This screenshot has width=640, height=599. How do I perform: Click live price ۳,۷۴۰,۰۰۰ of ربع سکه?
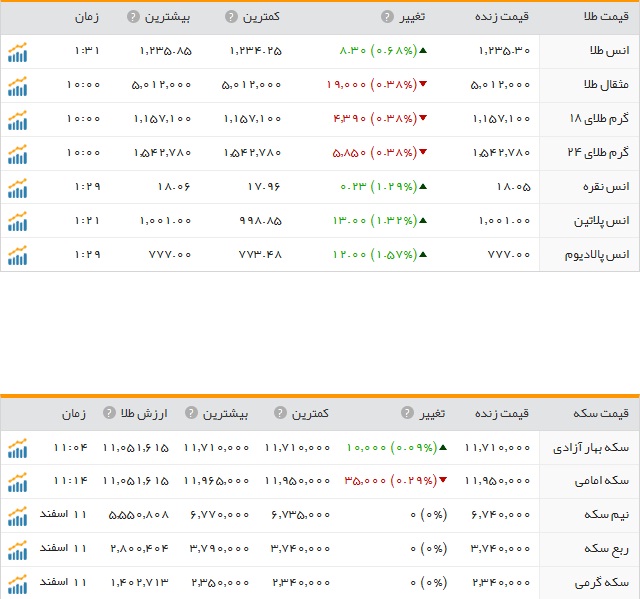(500, 549)
